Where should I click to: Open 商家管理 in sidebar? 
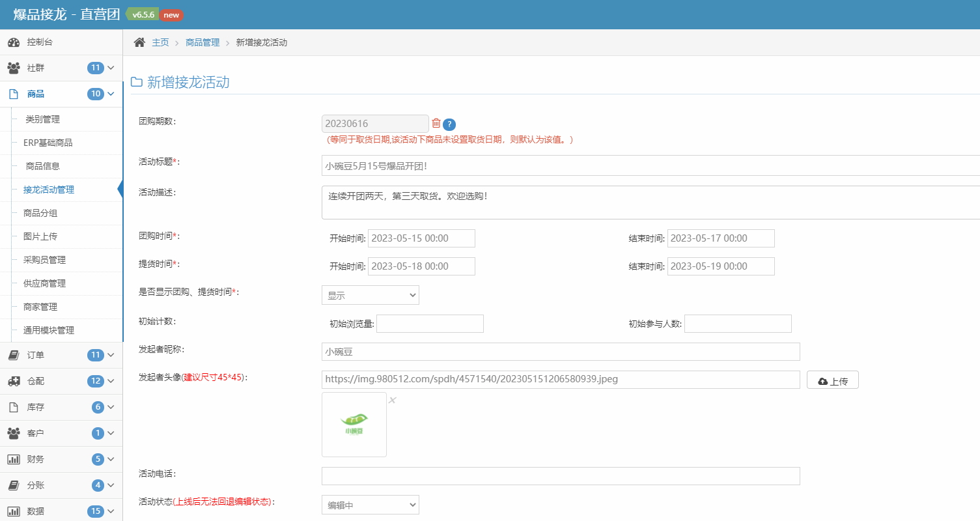[40, 307]
